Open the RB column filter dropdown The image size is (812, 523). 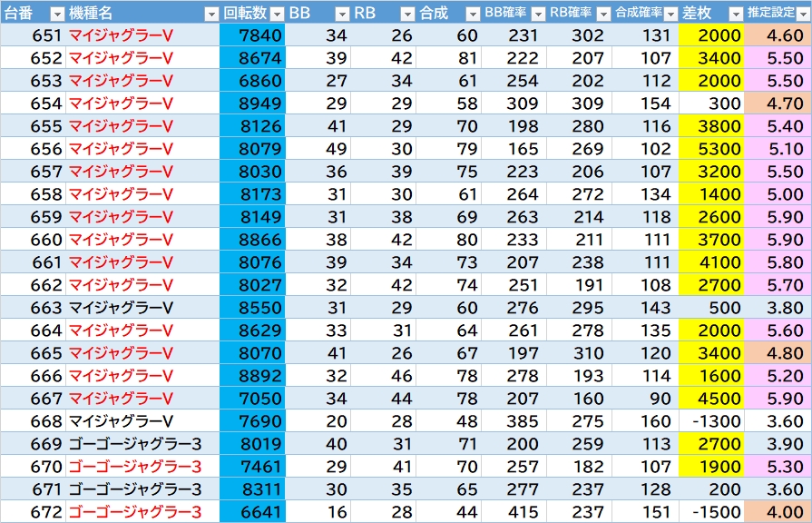[x=407, y=14]
